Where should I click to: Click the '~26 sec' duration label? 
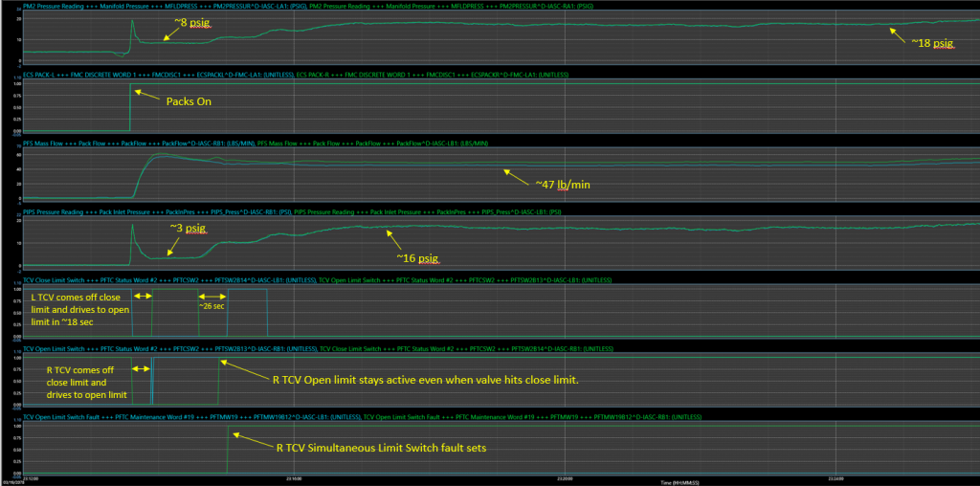click(x=212, y=306)
